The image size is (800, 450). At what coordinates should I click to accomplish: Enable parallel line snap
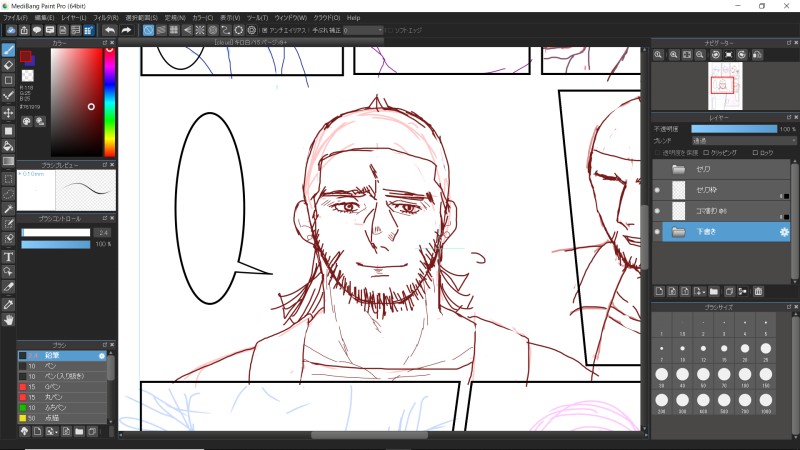coord(161,31)
